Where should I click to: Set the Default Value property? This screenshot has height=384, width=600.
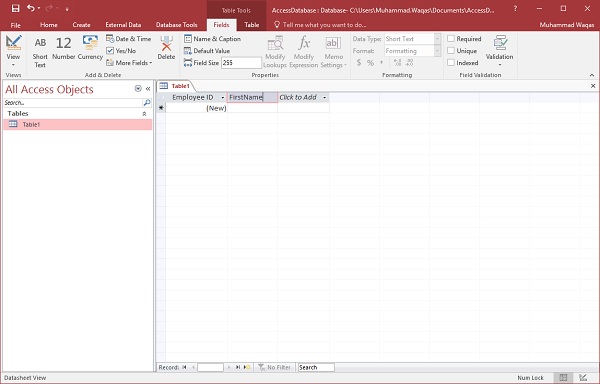[x=207, y=50]
